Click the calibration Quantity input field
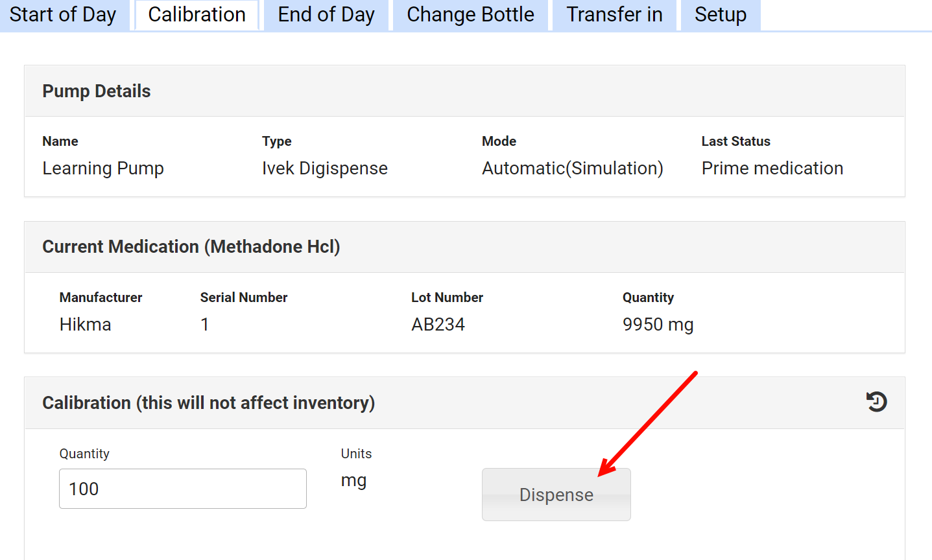Image resolution: width=932 pixels, height=560 pixels. click(x=182, y=489)
